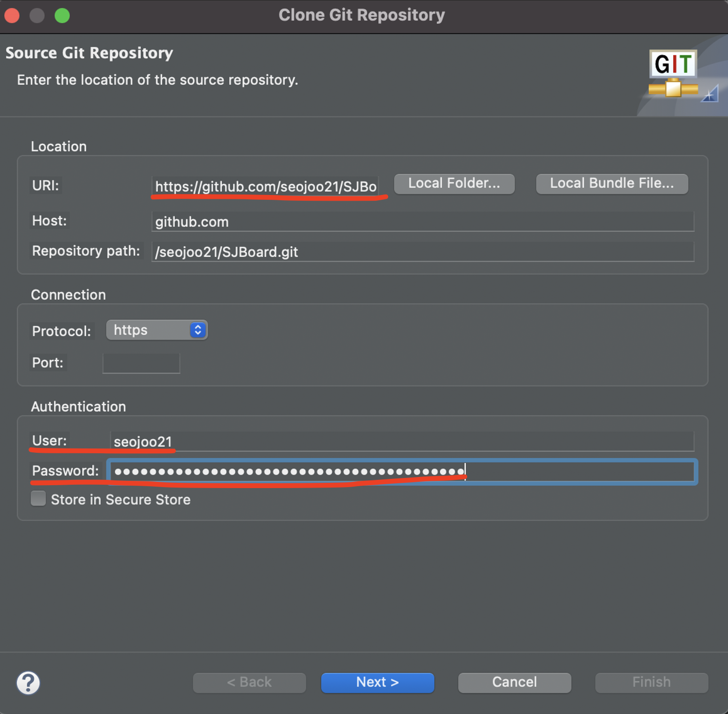Open the Local Folder... browser
Screen dimensions: 728x714
click(454, 184)
